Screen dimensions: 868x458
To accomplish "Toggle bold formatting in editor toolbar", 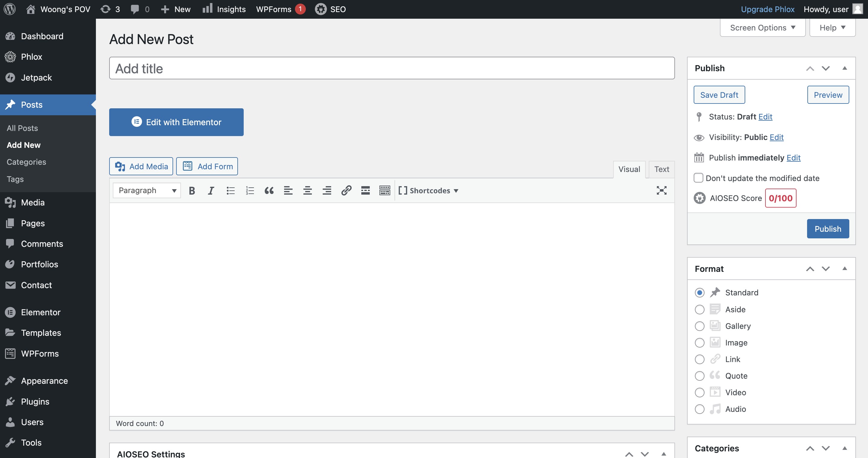I will (x=192, y=190).
